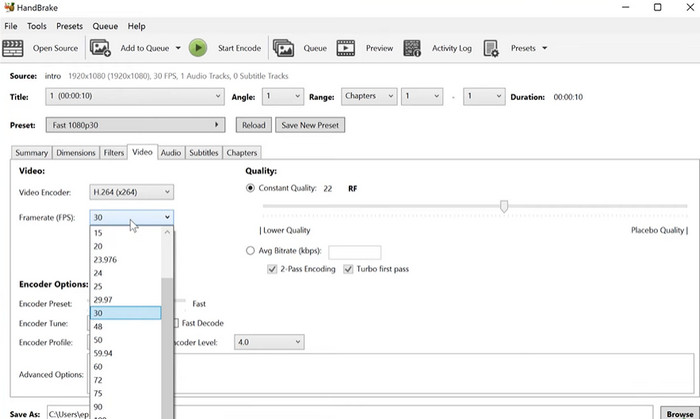
Task: Click the Presets gear page icon
Action: pos(491,48)
